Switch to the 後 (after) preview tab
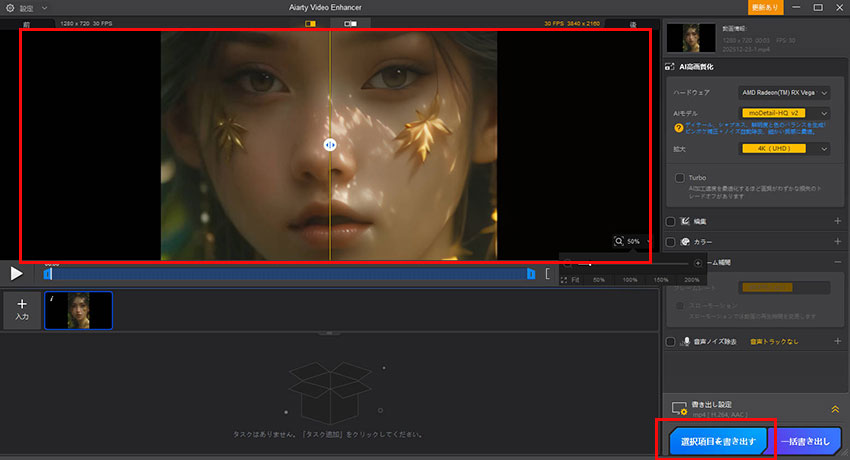Image resolution: width=850 pixels, height=460 pixels. click(633, 24)
